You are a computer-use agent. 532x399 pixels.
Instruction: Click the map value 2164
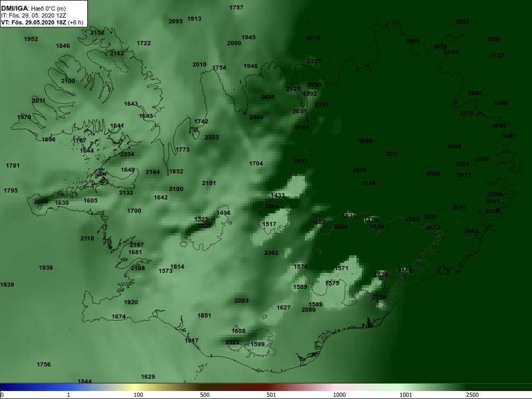coord(152,172)
